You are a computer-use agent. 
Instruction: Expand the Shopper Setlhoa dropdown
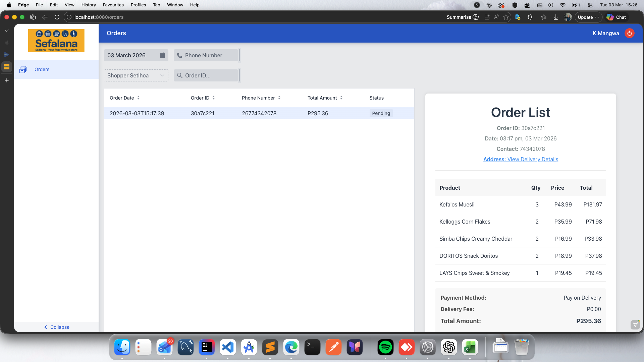coord(136,75)
